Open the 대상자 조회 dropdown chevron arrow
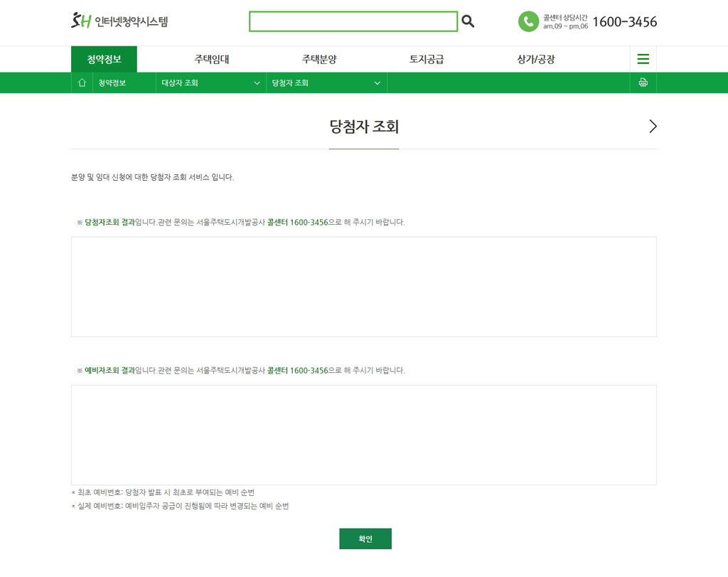Image resolution: width=728 pixels, height=577 pixels. (257, 83)
